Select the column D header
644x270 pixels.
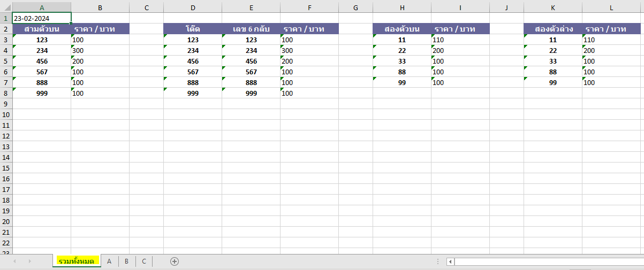(x=193, y=7)
